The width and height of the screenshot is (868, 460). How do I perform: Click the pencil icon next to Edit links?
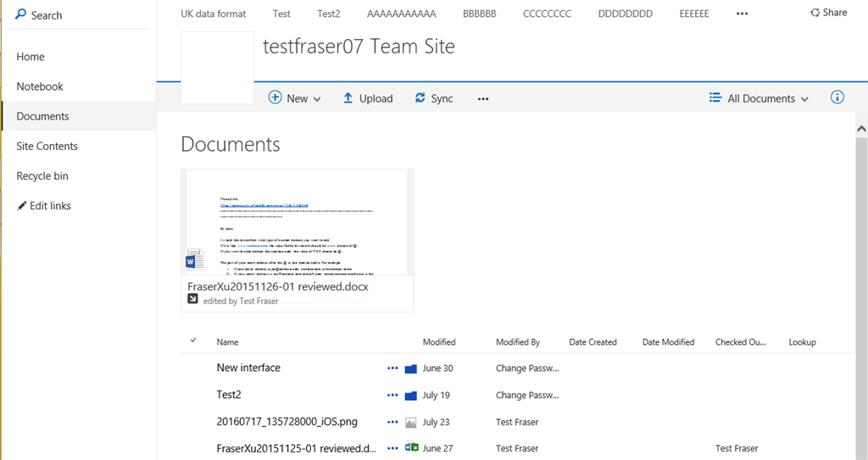(x=21, y=206)
